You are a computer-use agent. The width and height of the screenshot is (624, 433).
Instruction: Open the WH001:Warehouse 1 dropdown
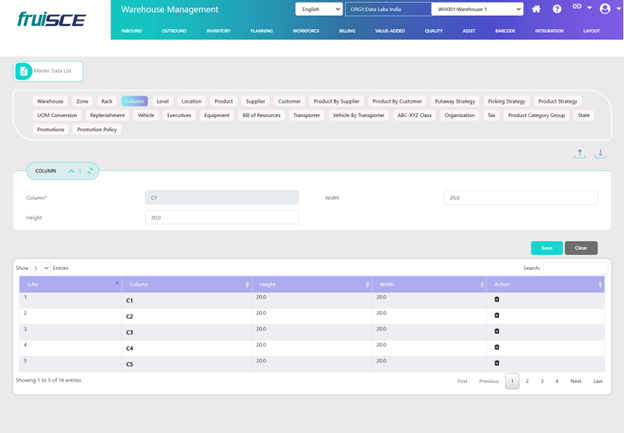tap(477, 9)
